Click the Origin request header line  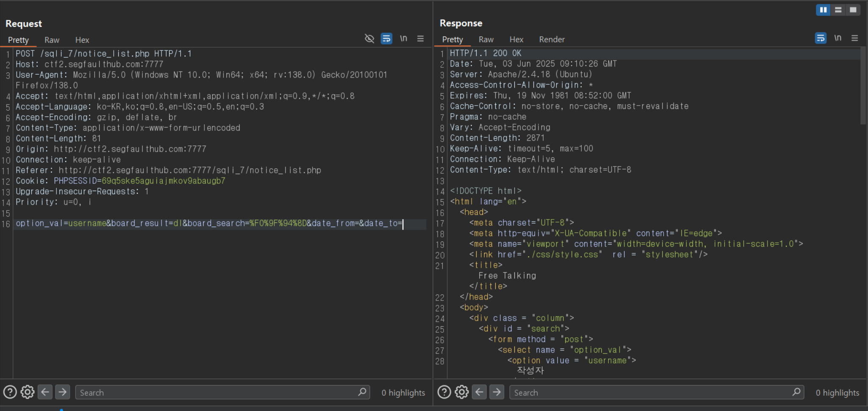(x=111, y=149)
